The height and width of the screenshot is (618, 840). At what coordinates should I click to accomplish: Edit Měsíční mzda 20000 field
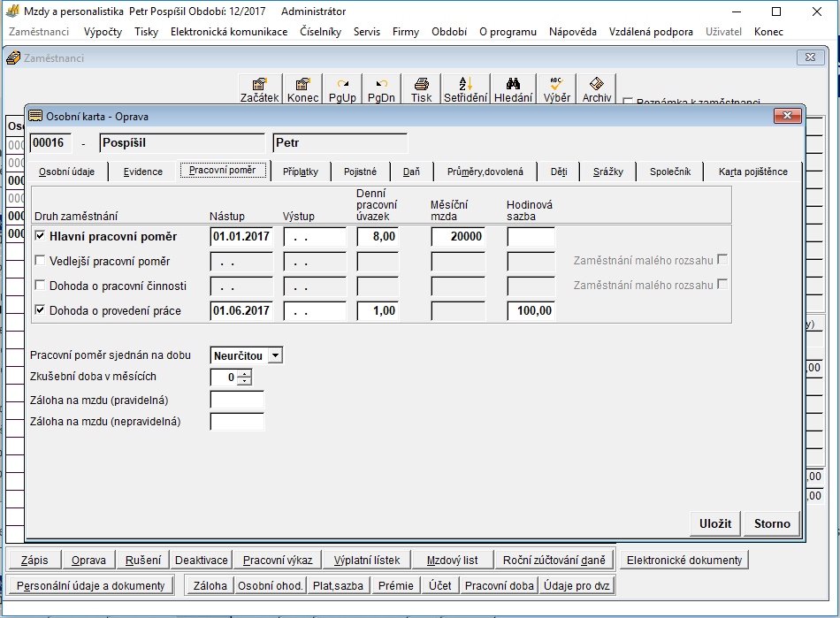(x=458, y=236)
